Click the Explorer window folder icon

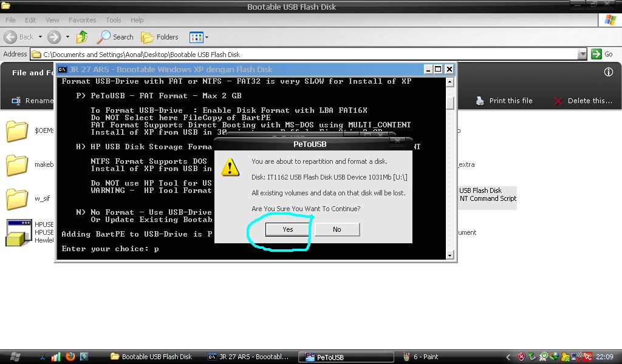pos(5,5)
